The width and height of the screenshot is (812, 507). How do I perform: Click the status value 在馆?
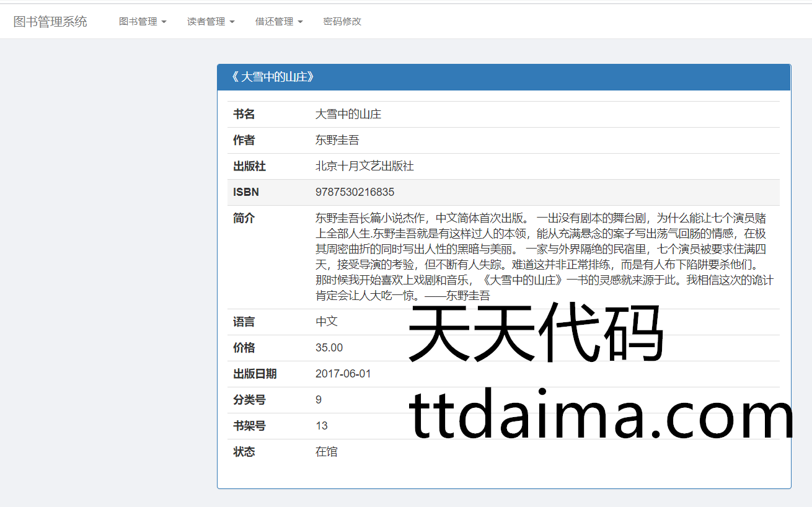(327, 452)
